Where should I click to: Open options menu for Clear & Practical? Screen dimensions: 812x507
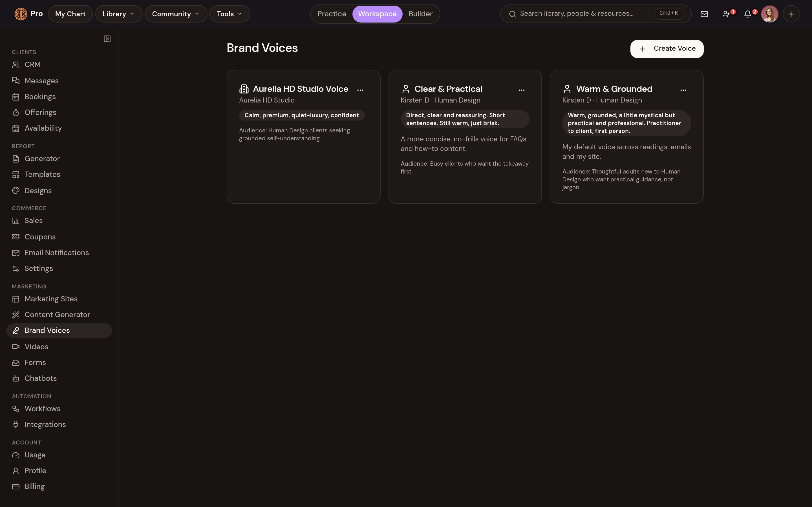coord(521,90)
